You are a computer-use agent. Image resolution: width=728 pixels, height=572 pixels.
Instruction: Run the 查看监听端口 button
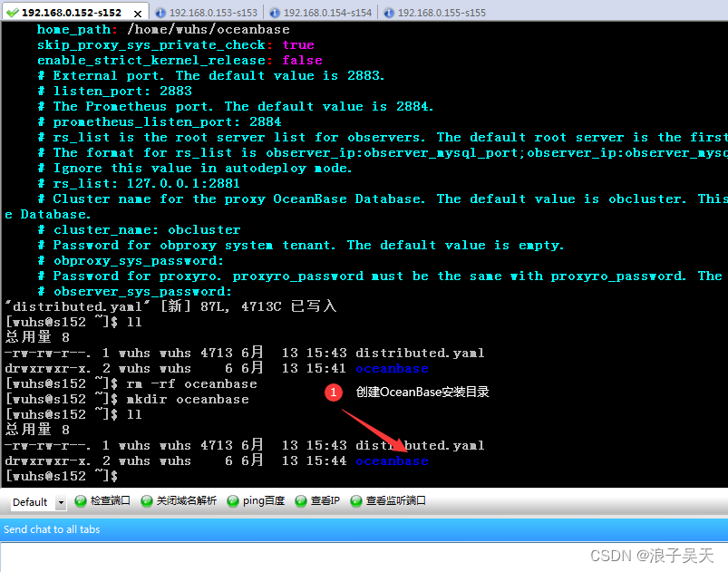click(x=388, y=501)
